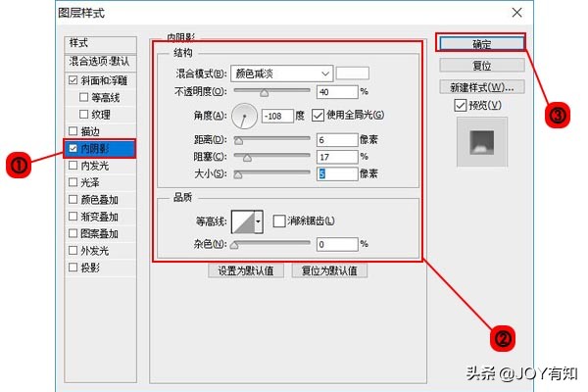Enable 外发光 checkbox
588x392 pixels.
73,250
